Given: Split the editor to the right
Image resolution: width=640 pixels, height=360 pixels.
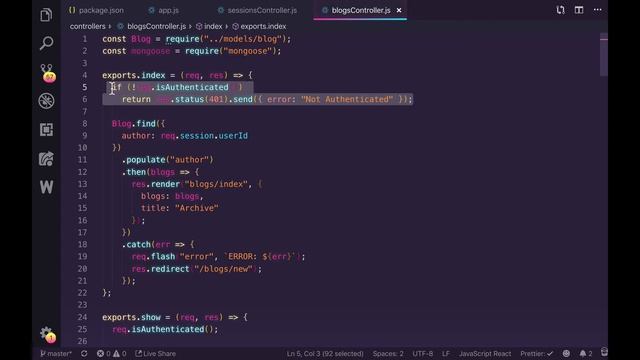Looking at the screenshot, I should point(579,10).
